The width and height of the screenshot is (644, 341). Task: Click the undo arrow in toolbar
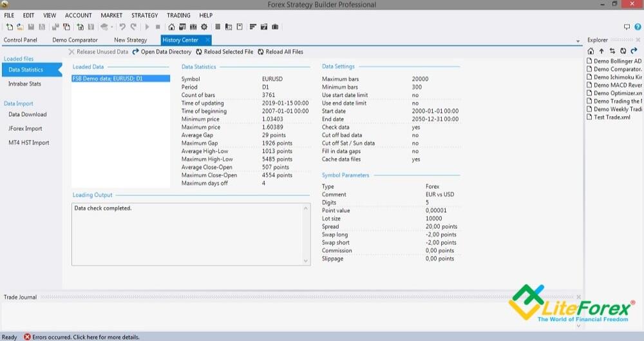click(122, 26)
